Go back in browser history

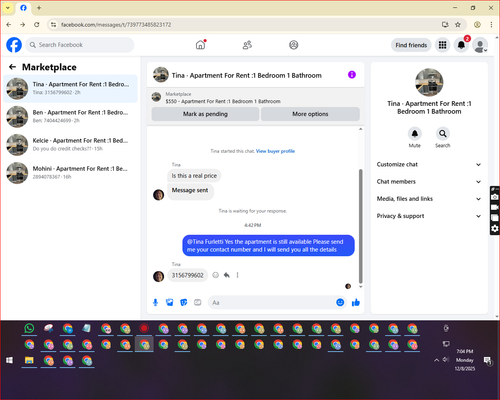(x=9, y=25)
